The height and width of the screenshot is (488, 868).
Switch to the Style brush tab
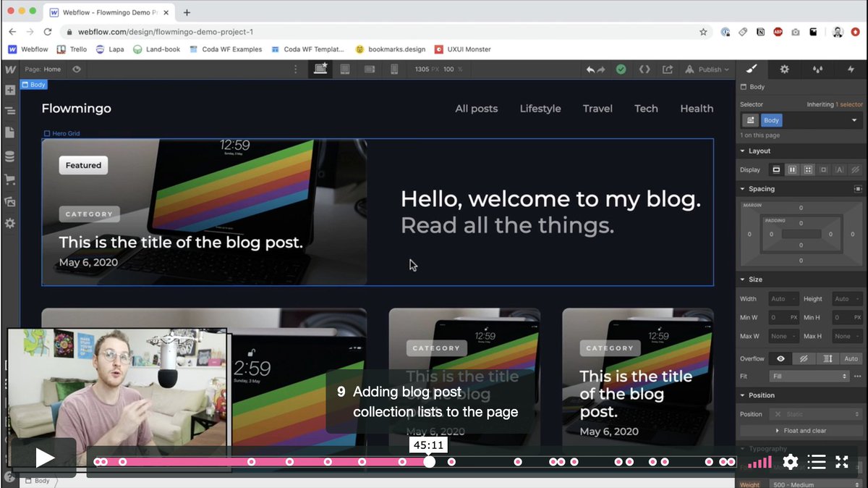(x=752, y=70)
